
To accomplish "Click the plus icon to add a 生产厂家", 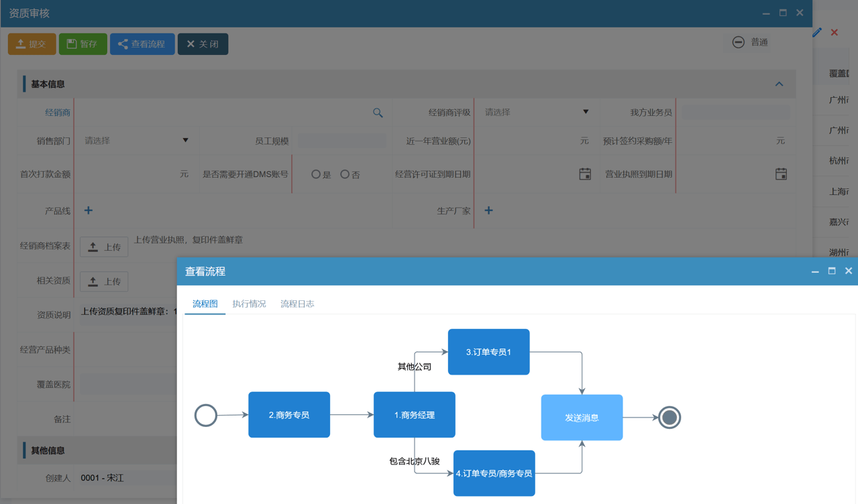I will 488,210.
